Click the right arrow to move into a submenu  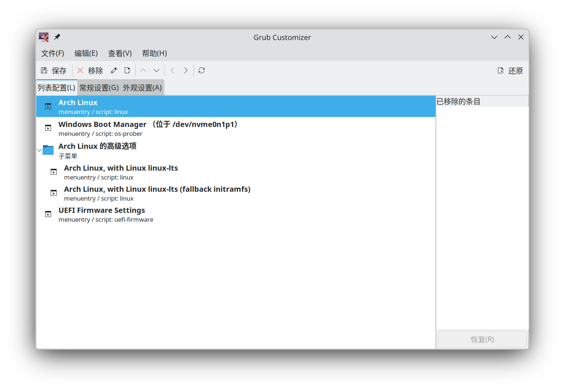(x=186, y=70)
